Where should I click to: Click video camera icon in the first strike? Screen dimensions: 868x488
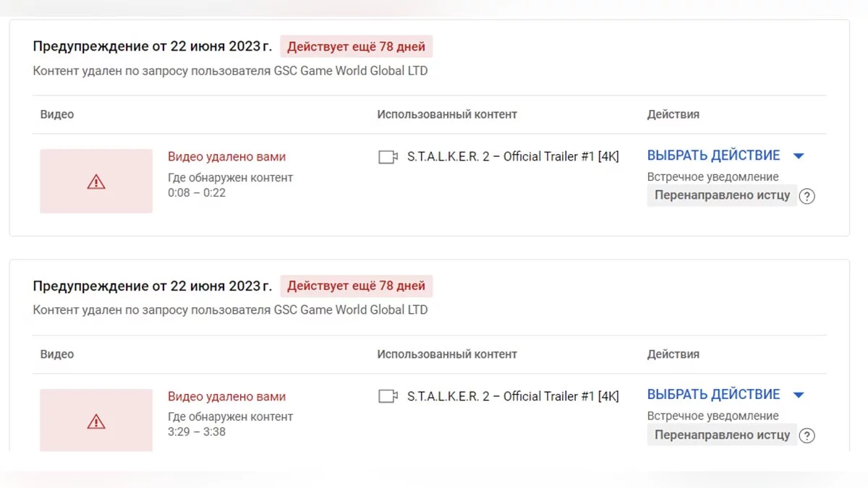(x=388, y=157)
